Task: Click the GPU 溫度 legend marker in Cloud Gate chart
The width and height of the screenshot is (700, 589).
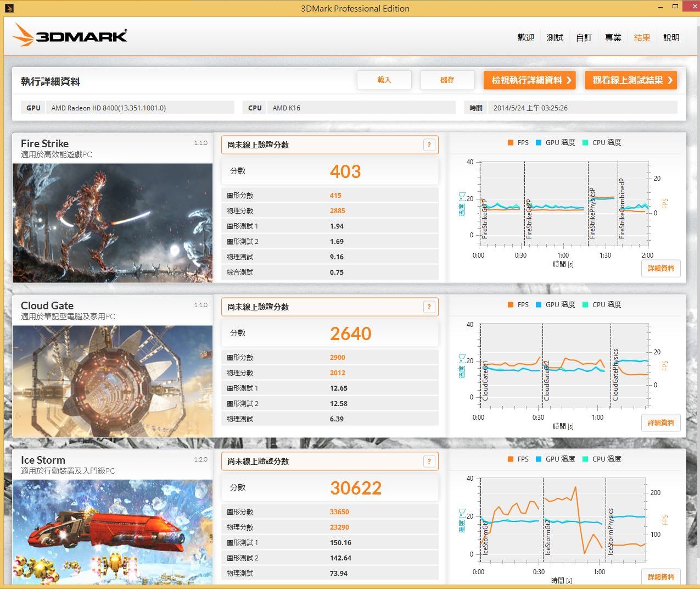Action: [x=539, y=305]
